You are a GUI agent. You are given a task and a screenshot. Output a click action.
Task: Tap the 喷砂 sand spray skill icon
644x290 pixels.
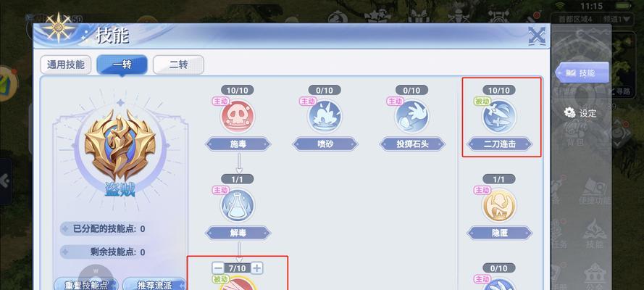point(325,116)
